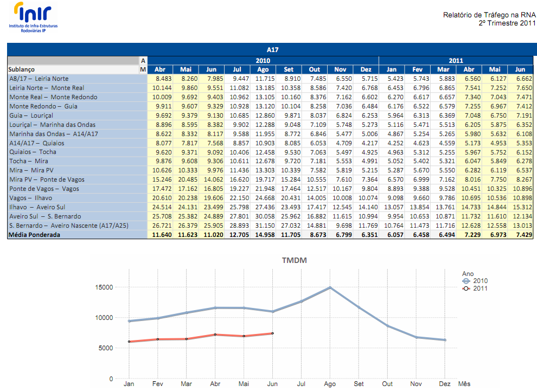Select the 'Quiaios – Tocha' row label
Viewport: 537px width, 392px height.
click(x=33, y=152)
